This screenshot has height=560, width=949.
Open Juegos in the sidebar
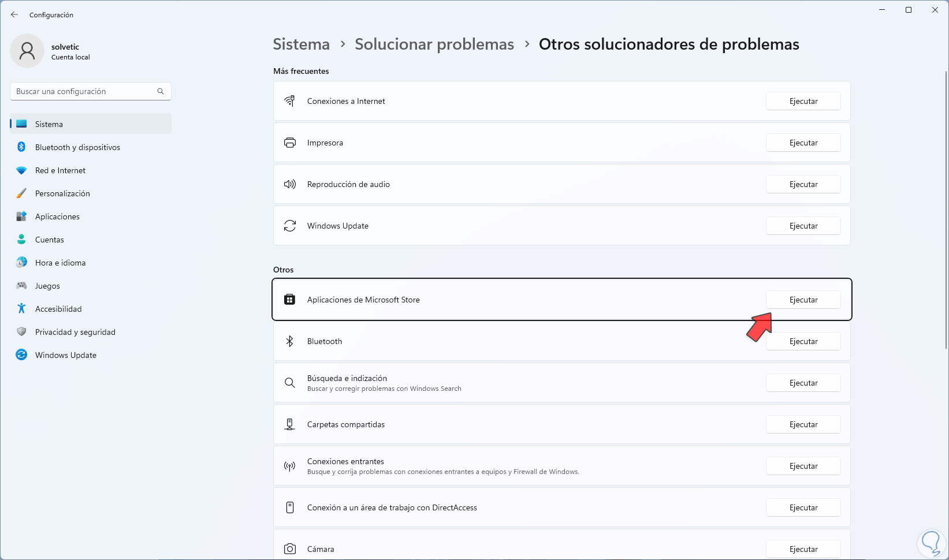(x=47, y=286)
